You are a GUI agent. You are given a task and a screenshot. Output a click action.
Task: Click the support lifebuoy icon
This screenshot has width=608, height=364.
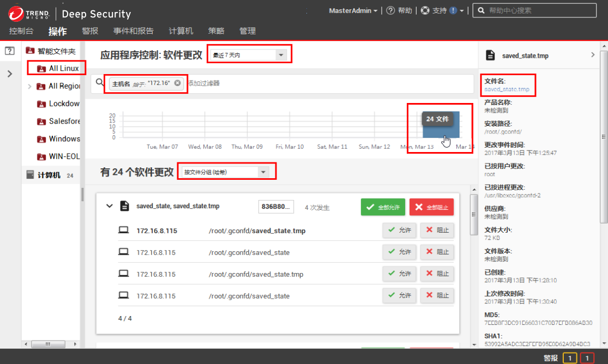(425, 11)
